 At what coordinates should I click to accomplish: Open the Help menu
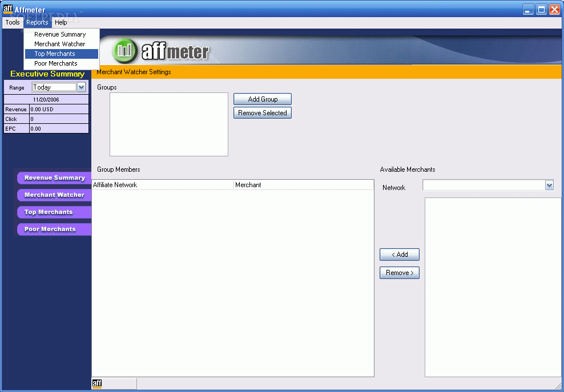tap(61, 22)
